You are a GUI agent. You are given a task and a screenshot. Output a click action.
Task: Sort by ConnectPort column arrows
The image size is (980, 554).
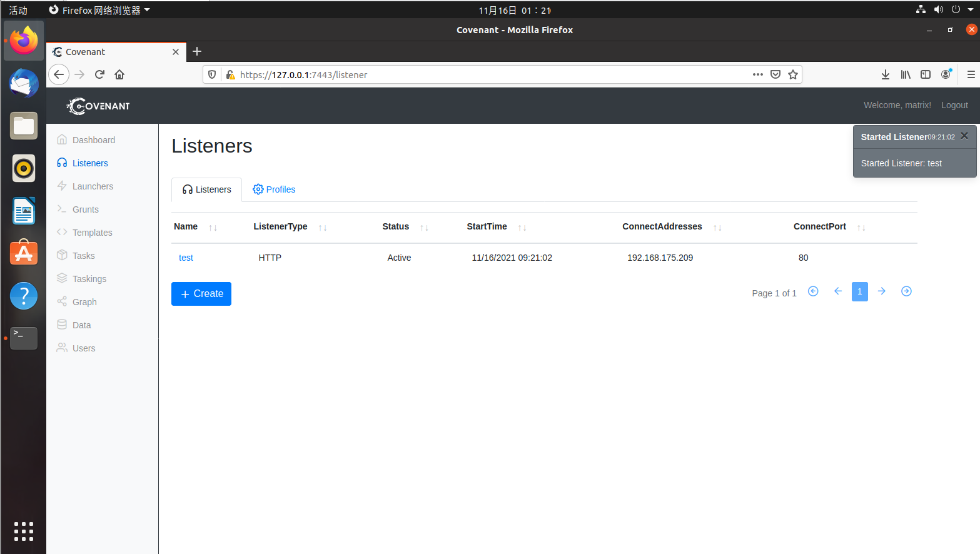[861, 228]
